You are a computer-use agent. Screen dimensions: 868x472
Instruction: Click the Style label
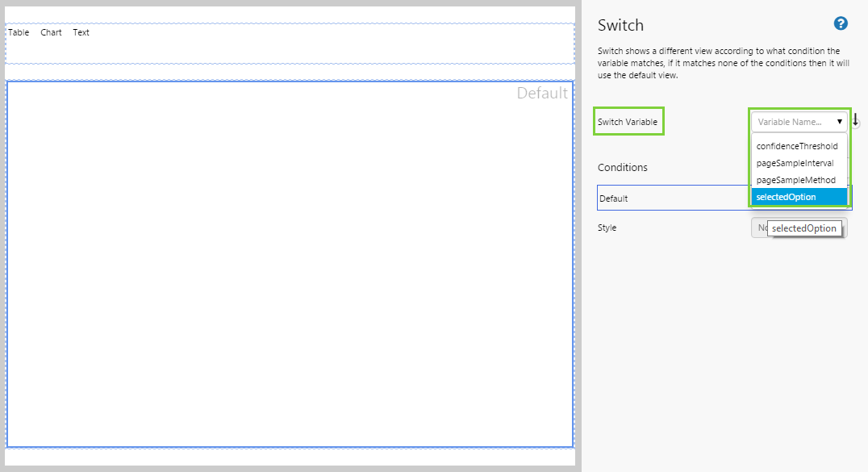[607, 228]
